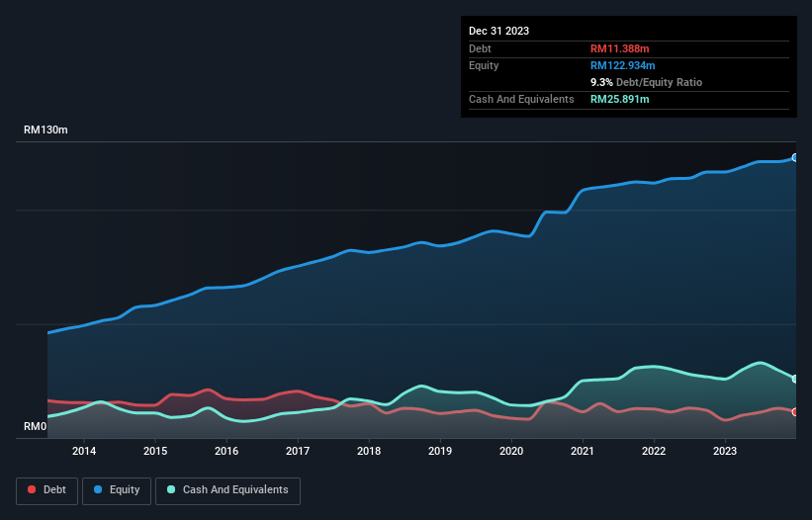The height and width of the screenshot is (520, 812).
Task: Toggle the Equity series in legend
Action: 116,489
